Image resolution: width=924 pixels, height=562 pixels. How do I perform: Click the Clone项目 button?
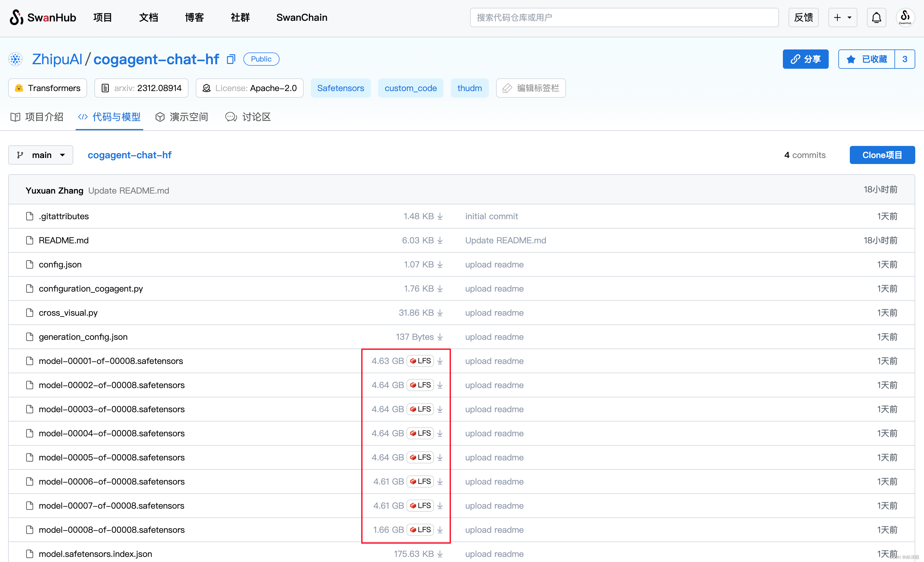(x=882, y=155)
